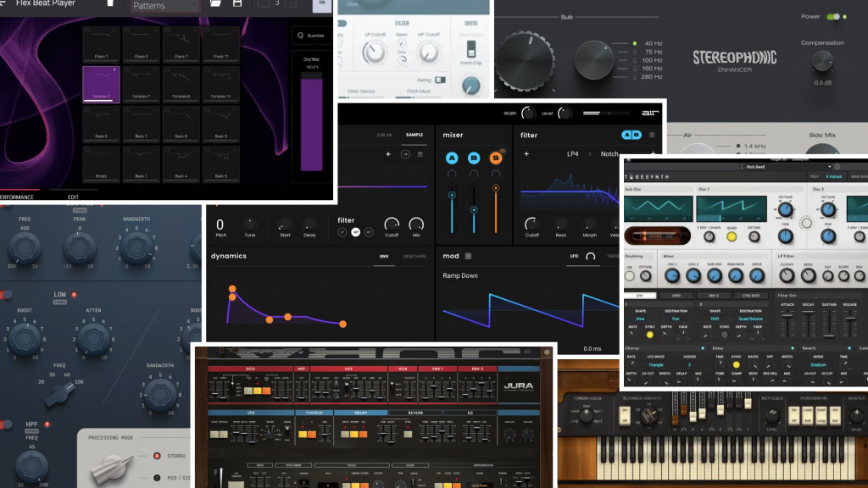The width and height of the screenshot is (868, 488).
Task: Click the arc icon beside the LFO tab
Action: 591,256
